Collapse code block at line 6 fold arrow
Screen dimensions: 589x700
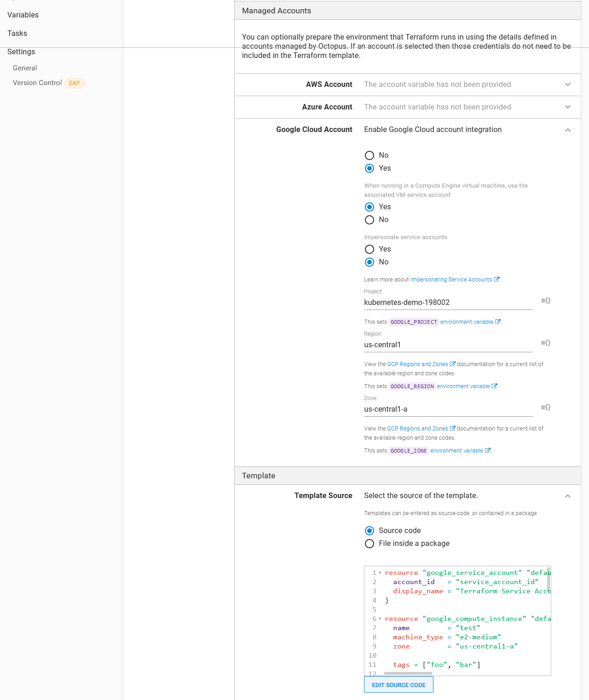pos(380,619)
